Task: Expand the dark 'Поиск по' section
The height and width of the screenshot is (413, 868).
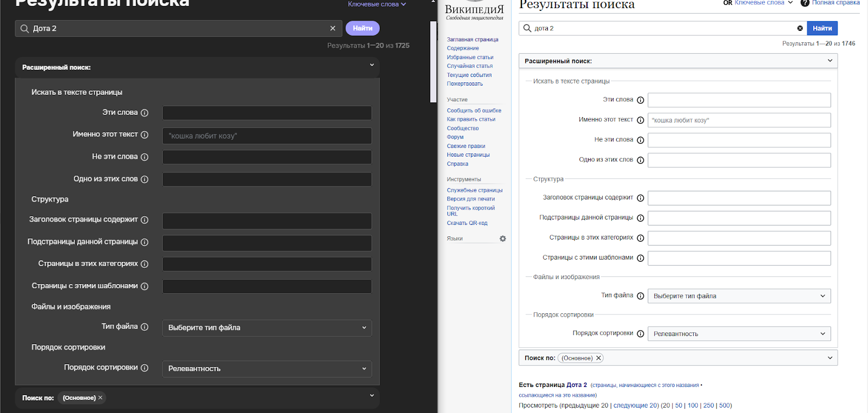Action: pyautogui.click(x=372, y=396)
